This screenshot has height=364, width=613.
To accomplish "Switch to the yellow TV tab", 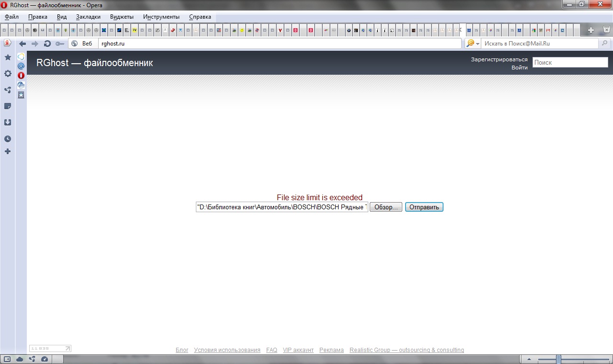I will (135, 30).
